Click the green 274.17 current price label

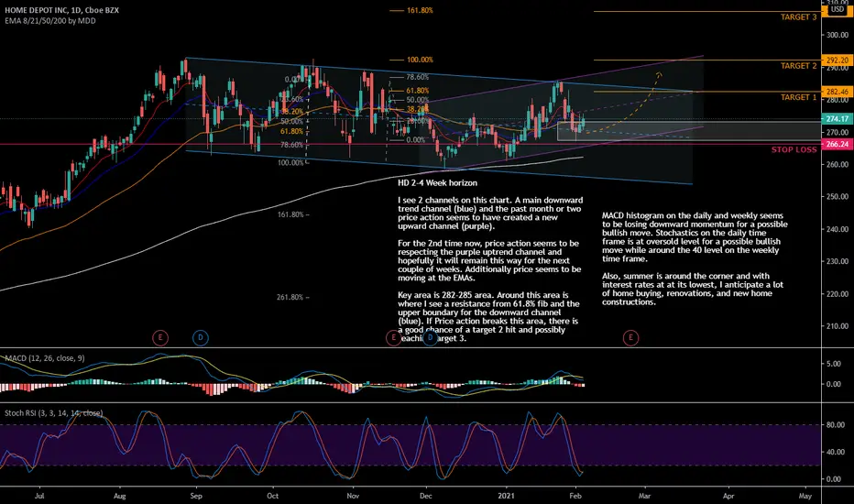click(x=838, y=119)
